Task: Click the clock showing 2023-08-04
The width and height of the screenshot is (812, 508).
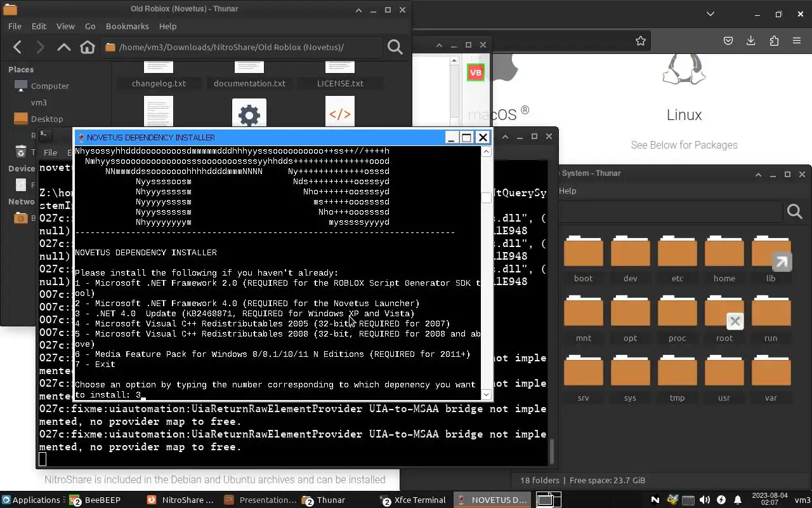Action: (769, 499)
